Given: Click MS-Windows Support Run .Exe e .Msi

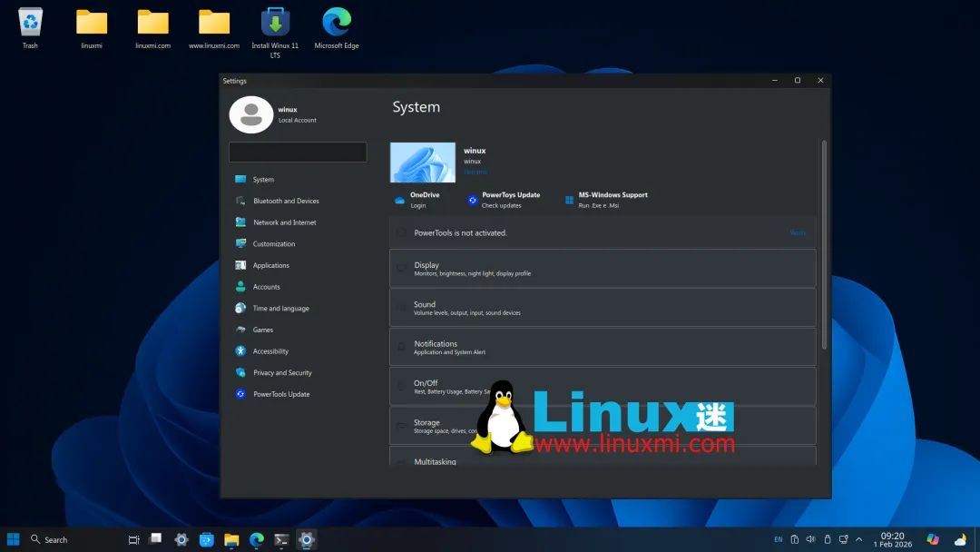Looking at the screenshot, I should (x=605, y=200).
